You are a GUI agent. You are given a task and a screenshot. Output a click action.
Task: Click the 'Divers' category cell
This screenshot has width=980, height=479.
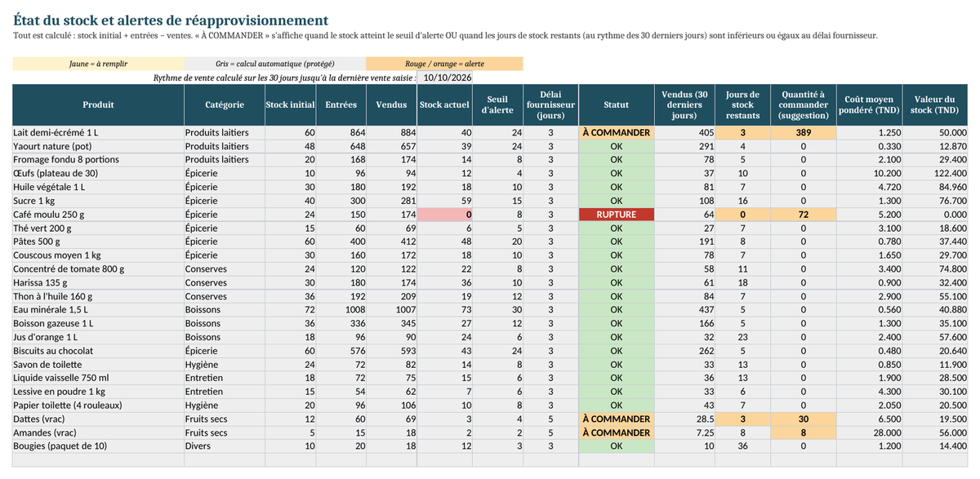coord(225,446)
